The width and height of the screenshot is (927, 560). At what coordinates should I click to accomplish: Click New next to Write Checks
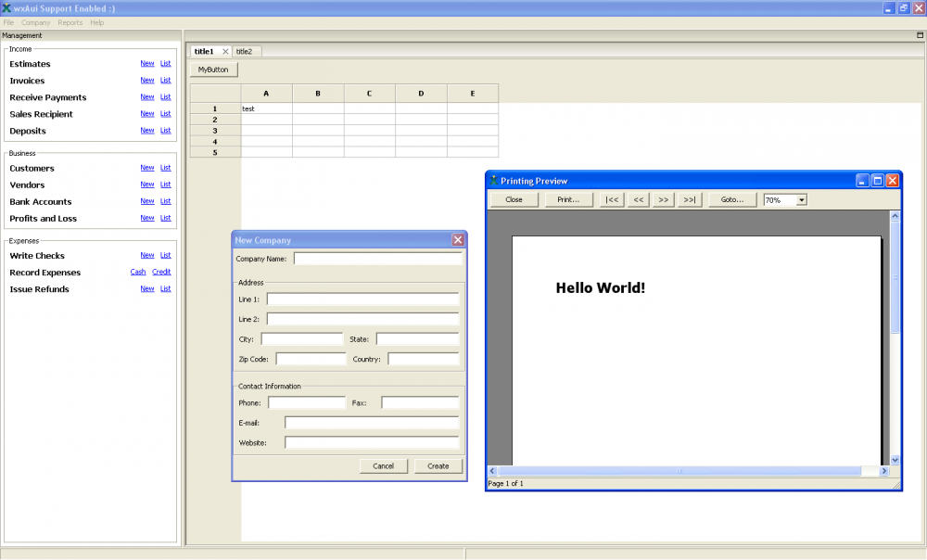[147, 256]
